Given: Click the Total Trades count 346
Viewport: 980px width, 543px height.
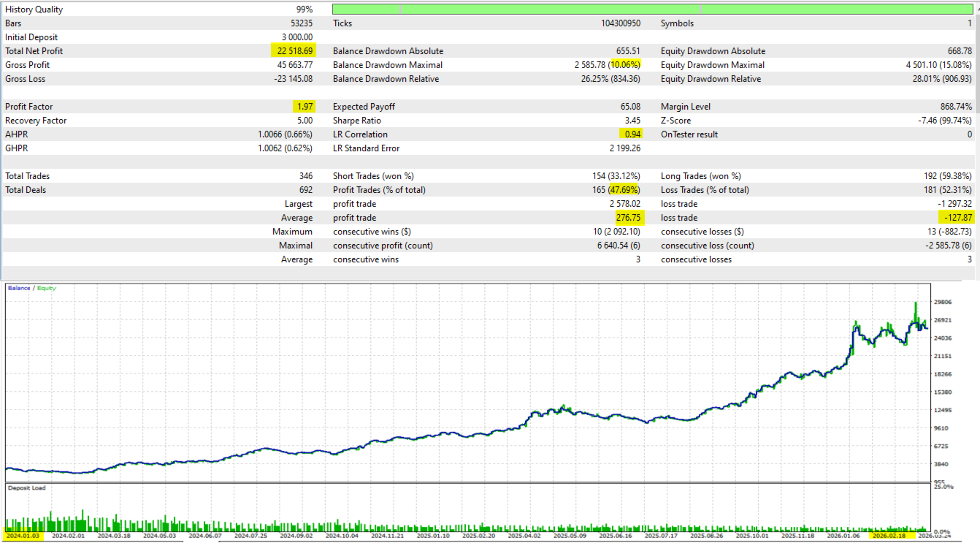Looking at the screenshot, I should (x=305, y=176).
